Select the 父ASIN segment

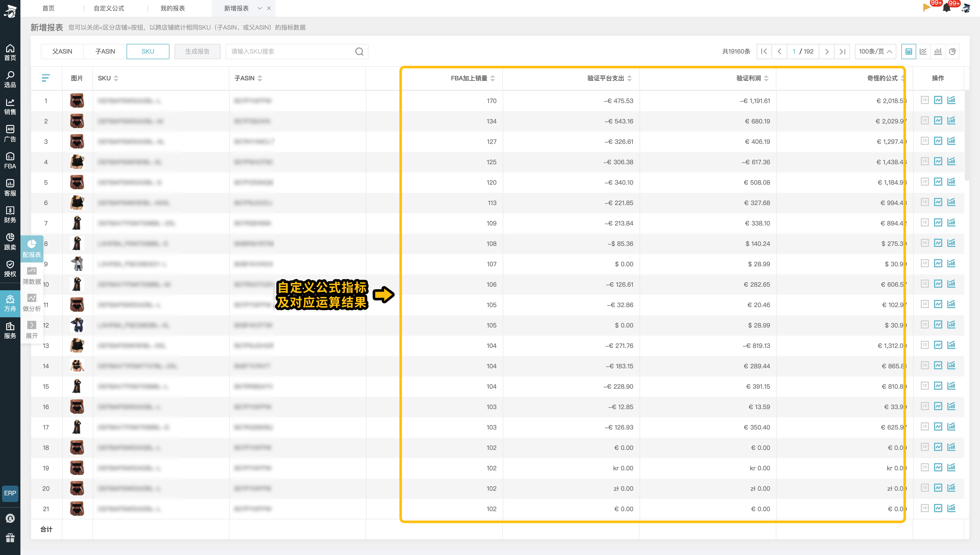(62, 52)
